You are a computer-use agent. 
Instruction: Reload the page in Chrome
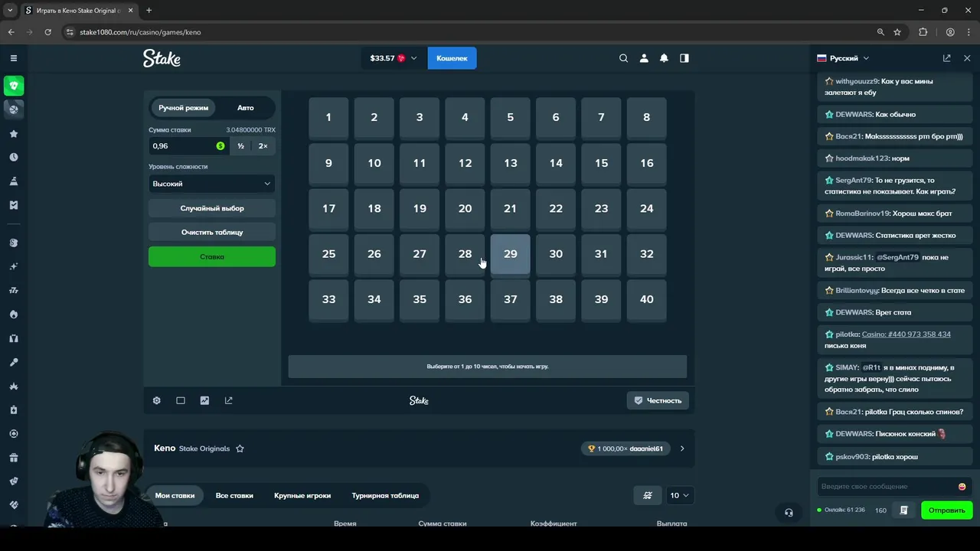(x=47, y=32)
